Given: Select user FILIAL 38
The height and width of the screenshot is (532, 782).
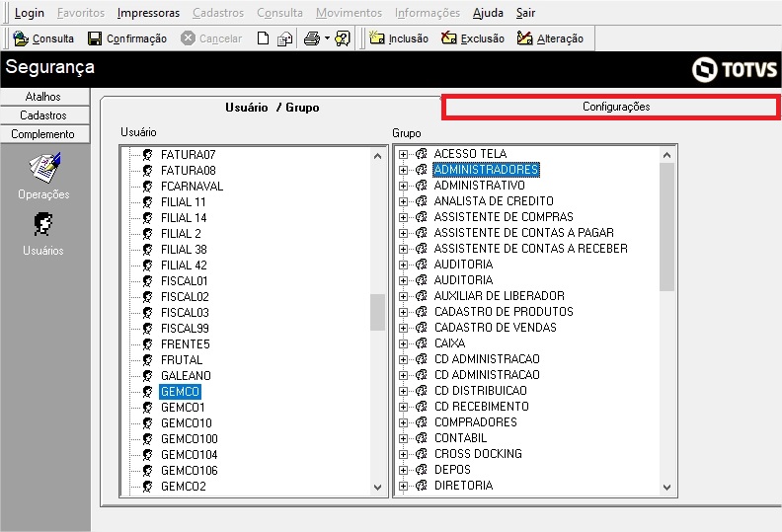Looking at the screenshot, I should click(184, 250).
